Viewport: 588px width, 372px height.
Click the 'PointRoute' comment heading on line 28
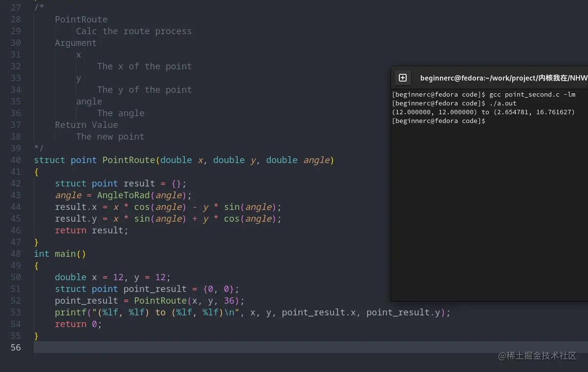tap(81, 20)
